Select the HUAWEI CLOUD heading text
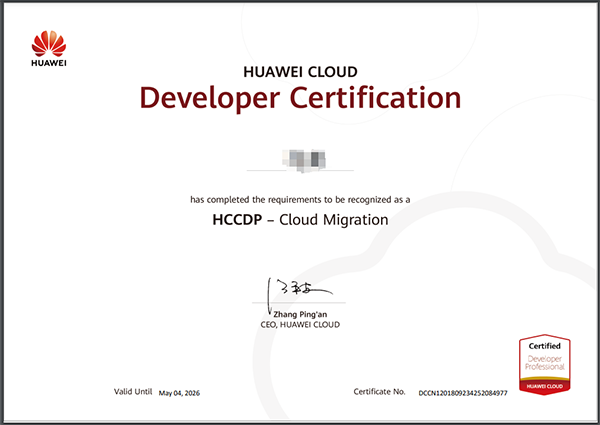 pyautogui.click(x=300, y=72)
